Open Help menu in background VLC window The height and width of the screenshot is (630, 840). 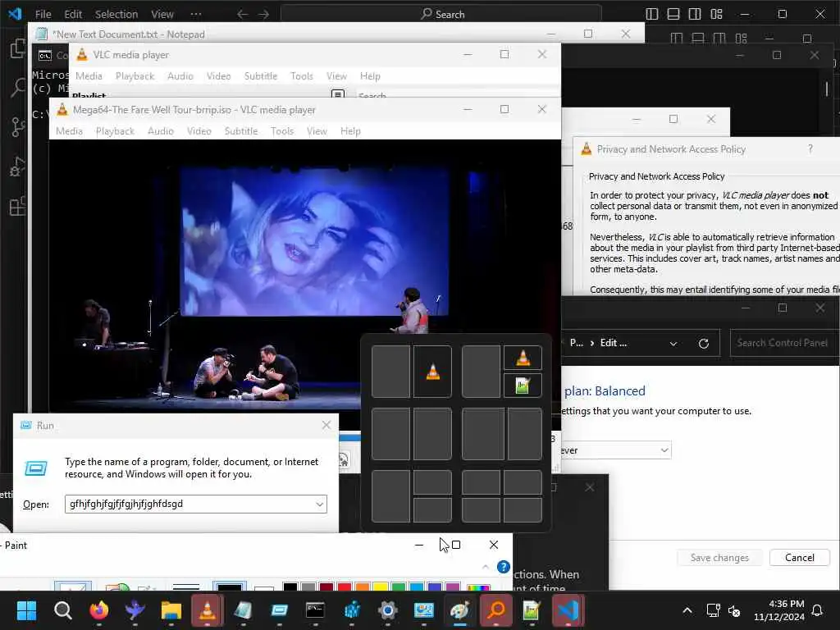click(370, 76)
